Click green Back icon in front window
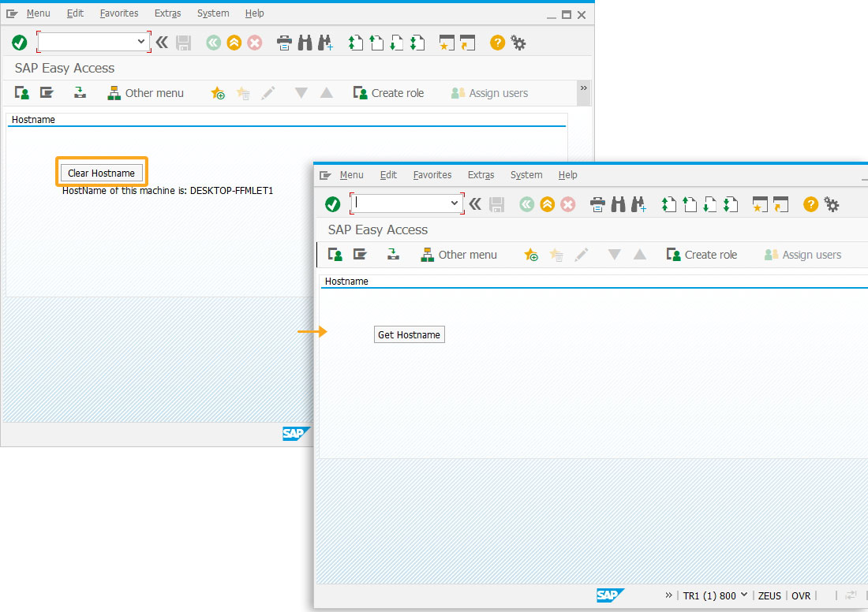Image resolution: width=868 pixels, height=612 pixels. tap(526, 204)
